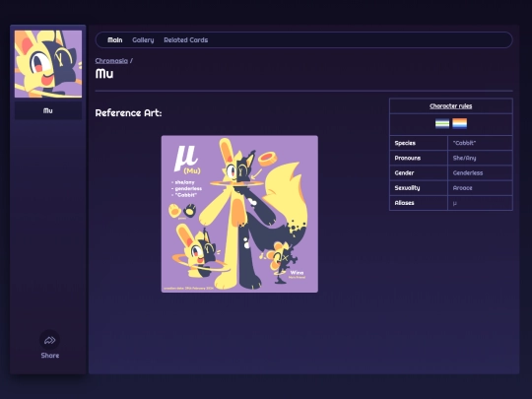Click the Share label text
Viewport: 532px width, 399px height.
(50, 356)
